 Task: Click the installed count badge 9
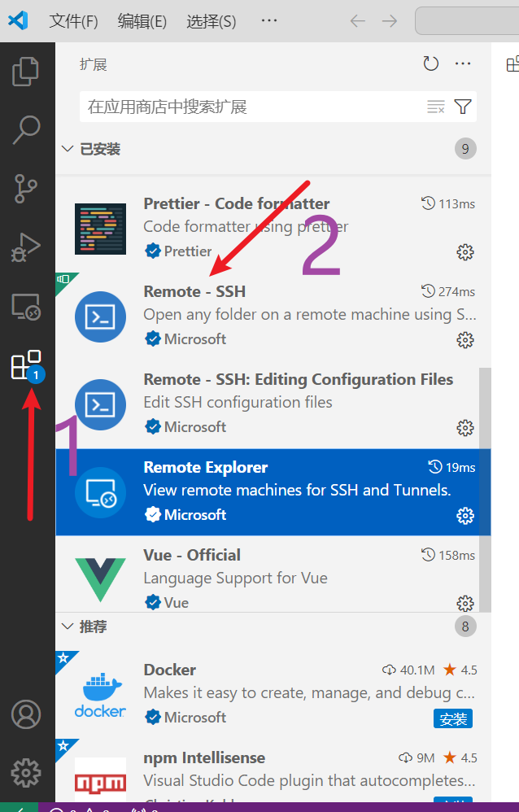click(x=465, y=149)
